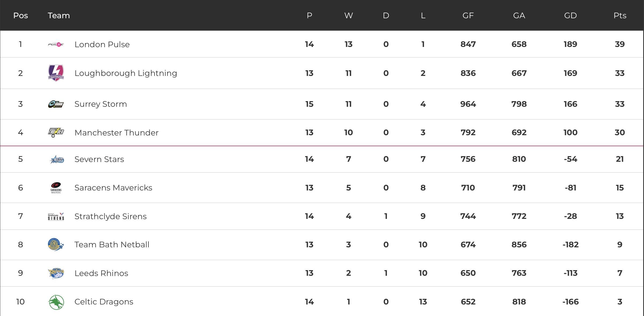Viewport: 644px width, 316px height.
Task: Click the Team Bath Netball crest
Action: coord(56,245)
